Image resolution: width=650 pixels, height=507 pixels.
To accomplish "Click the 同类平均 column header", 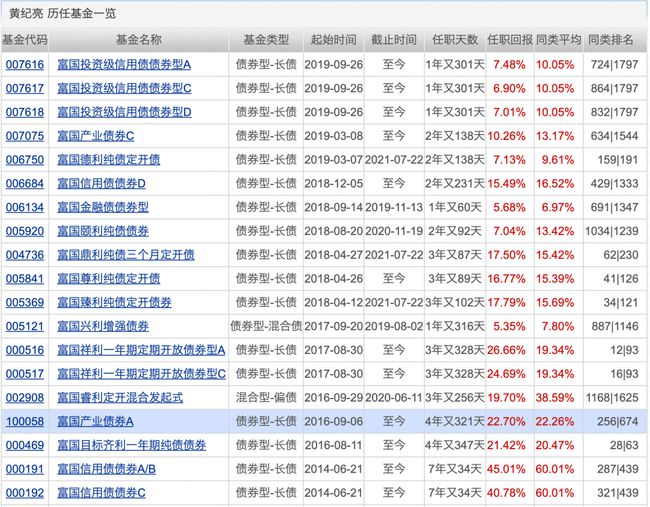I will click(558, 40).
